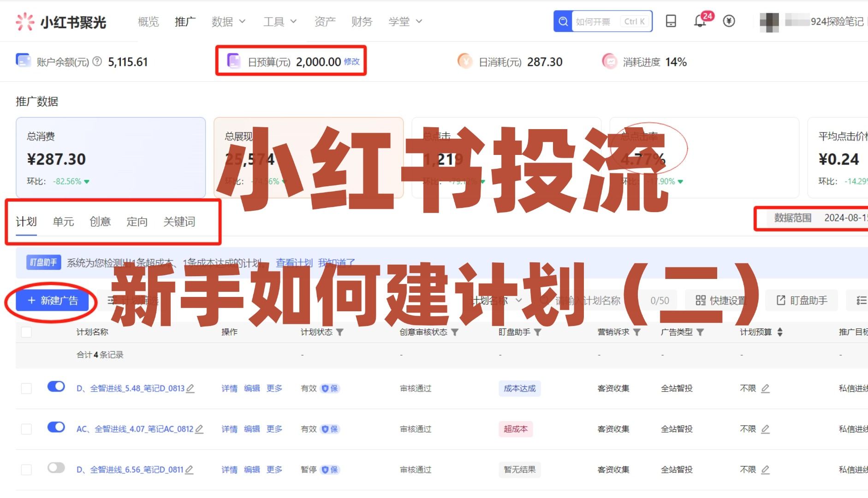868x498 pixels.
Task: Open the mobile device icon in header
Action: click(x=671, y=21)
